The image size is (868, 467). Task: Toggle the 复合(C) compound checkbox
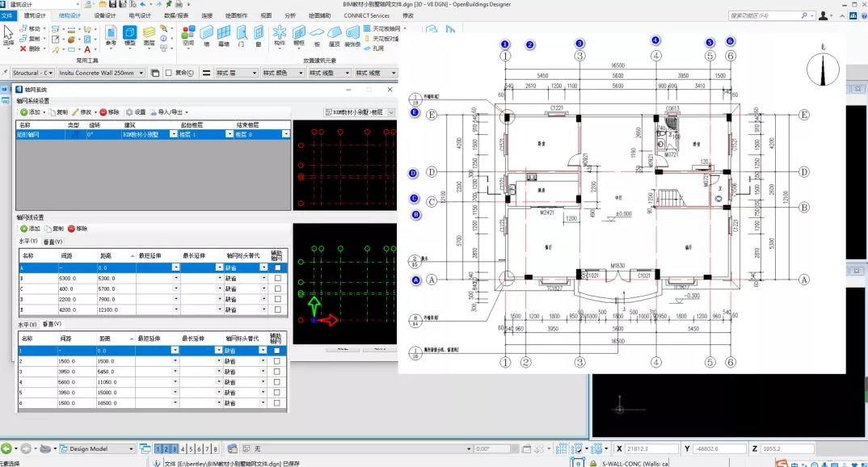pos(169,73)
